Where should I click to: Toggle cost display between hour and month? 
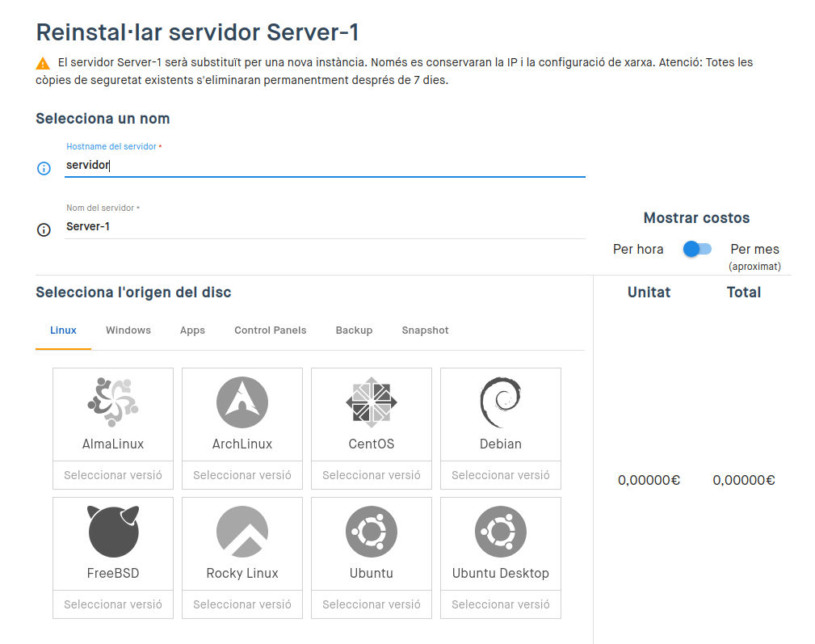point(697,249)
